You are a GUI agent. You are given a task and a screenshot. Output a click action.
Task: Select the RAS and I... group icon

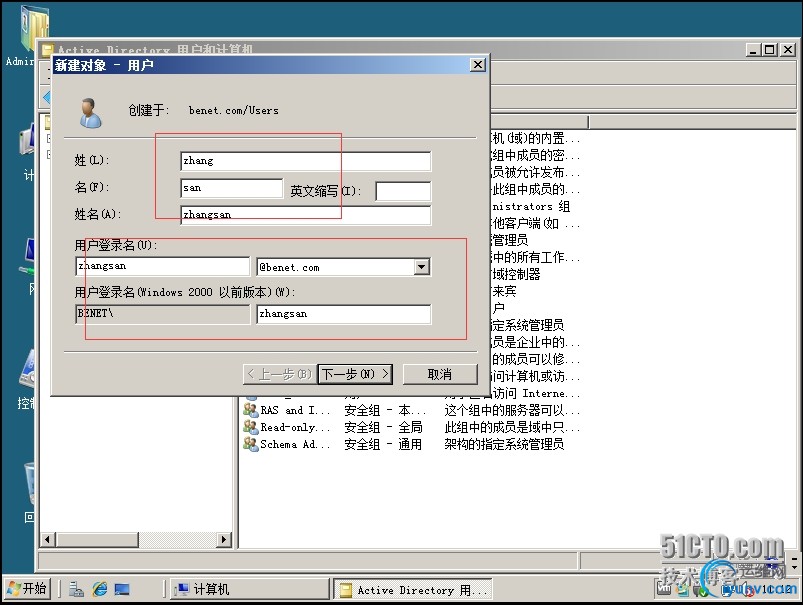(250, 410)
